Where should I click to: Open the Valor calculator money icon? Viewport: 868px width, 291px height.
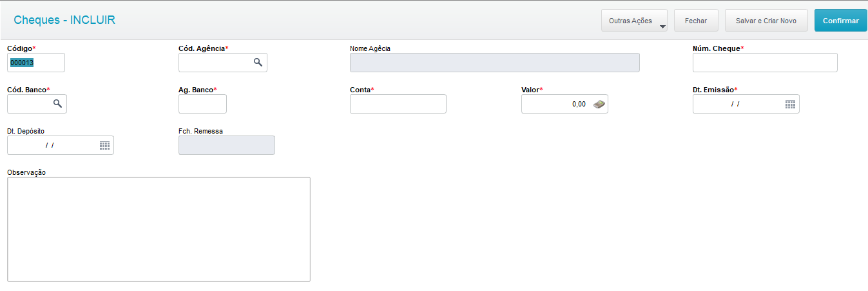[599, 104]
